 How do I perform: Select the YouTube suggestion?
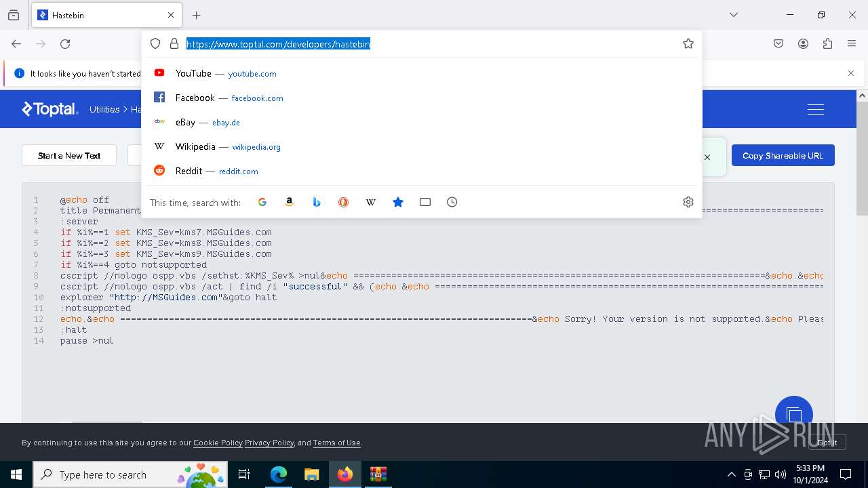(422, 73)
